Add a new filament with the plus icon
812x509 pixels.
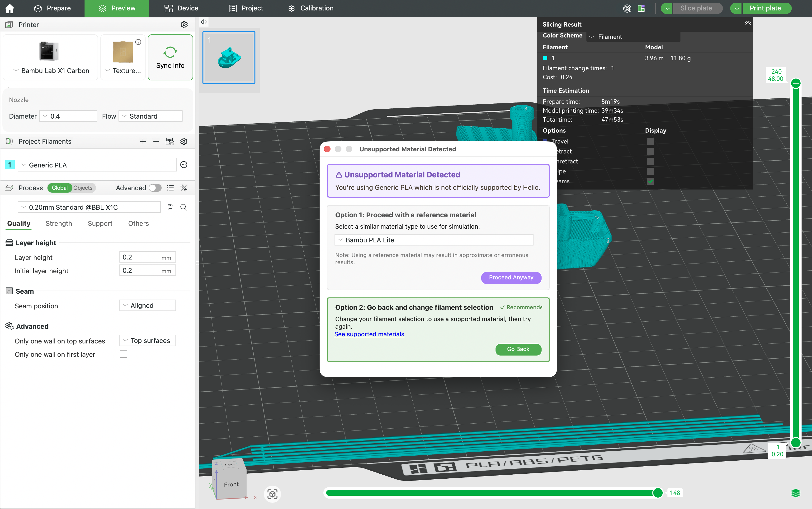(143, 141)
